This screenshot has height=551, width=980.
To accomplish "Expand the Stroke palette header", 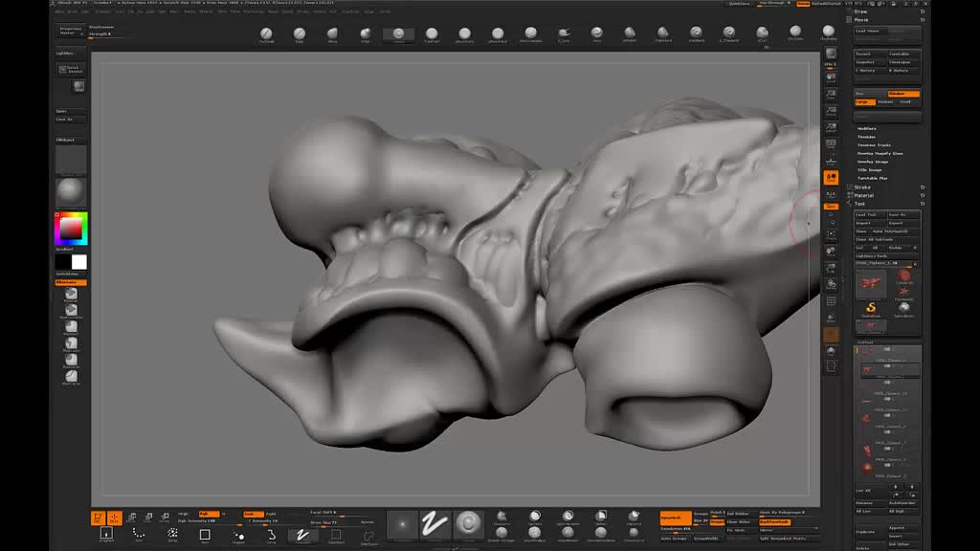I will point(862,187).
